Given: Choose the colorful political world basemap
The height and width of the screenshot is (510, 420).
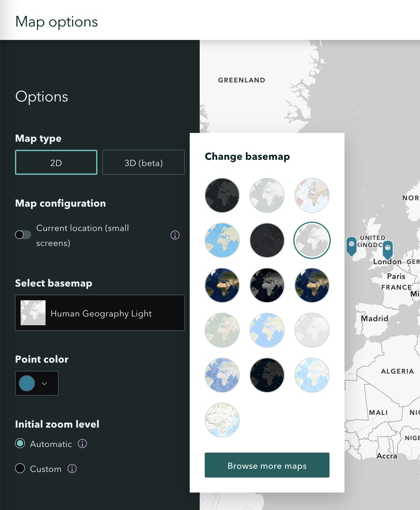Looking at the screenshot, I should (x=312, y=195).
